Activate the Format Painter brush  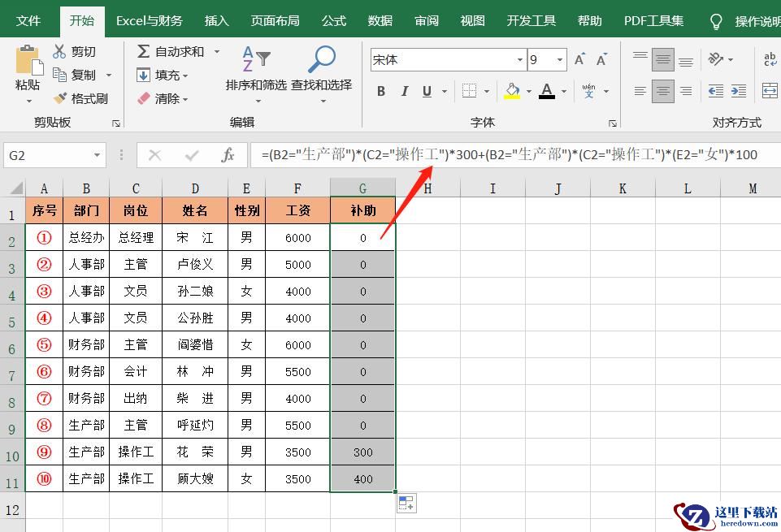click(60, 98)
